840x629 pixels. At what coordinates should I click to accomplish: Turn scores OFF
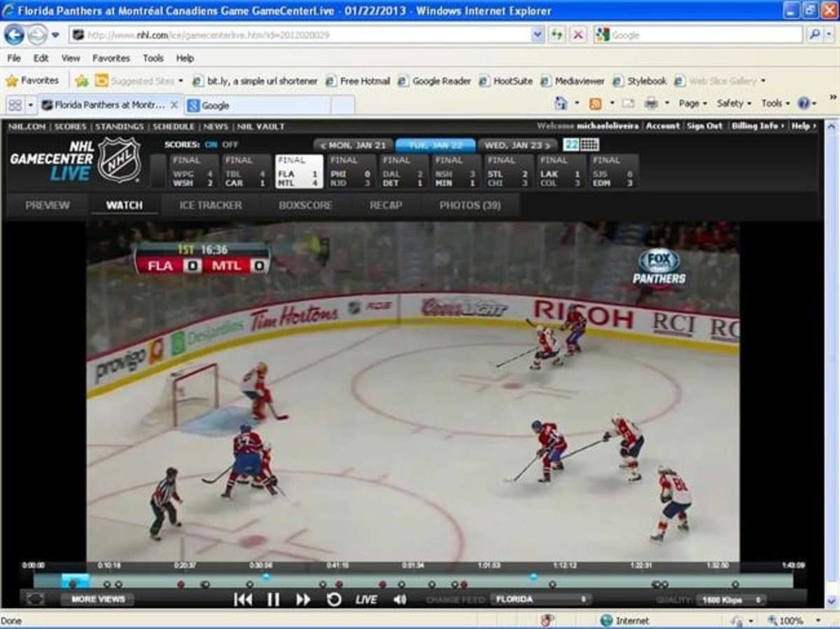point(230,145)
